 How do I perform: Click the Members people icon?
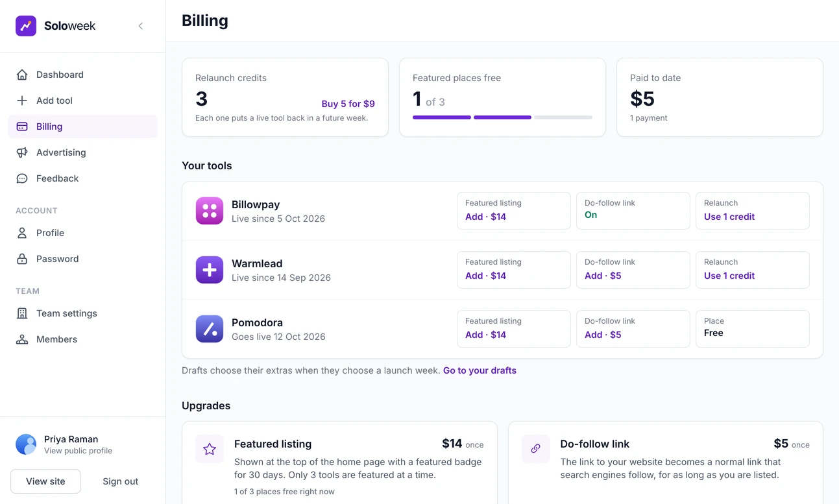[22, 339]
